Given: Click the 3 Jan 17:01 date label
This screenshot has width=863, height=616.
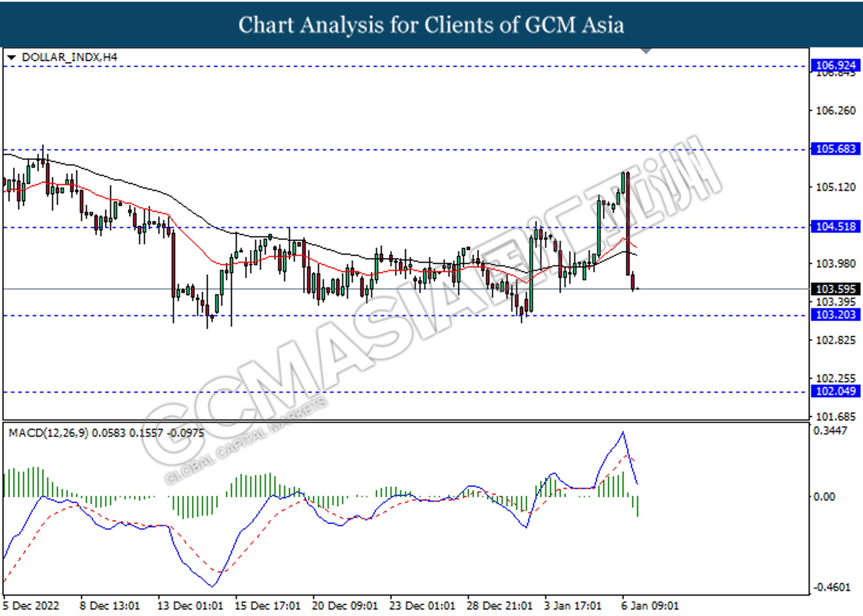Looking at the screenshot, I should click(573, 606).
